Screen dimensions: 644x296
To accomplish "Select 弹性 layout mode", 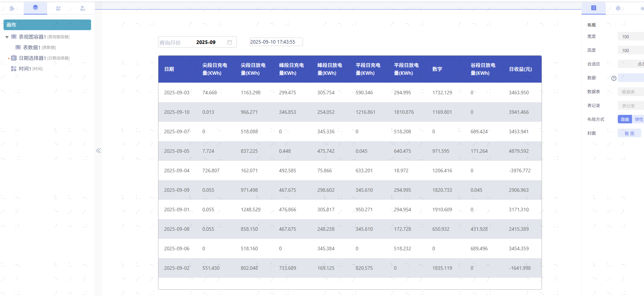I will (x=638, y=119).
